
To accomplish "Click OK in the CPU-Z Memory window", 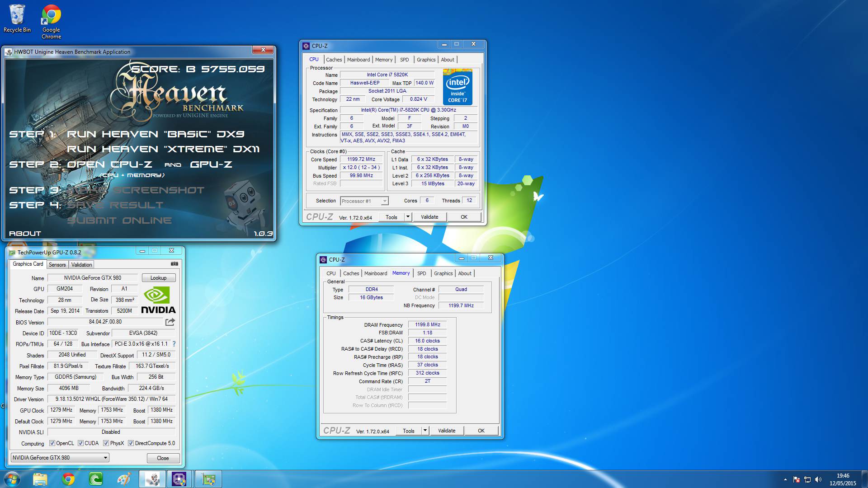I will pos(481,431).
